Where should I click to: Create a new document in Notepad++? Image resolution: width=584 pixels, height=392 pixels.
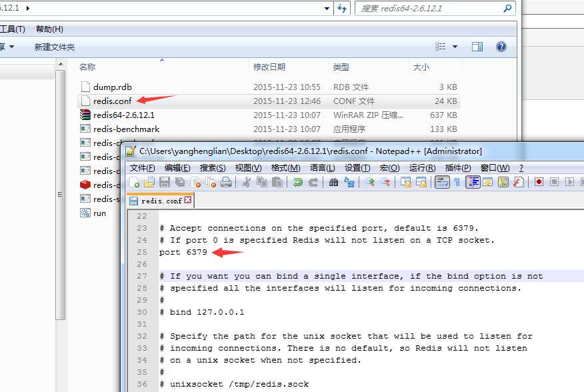tap(135, 182)
